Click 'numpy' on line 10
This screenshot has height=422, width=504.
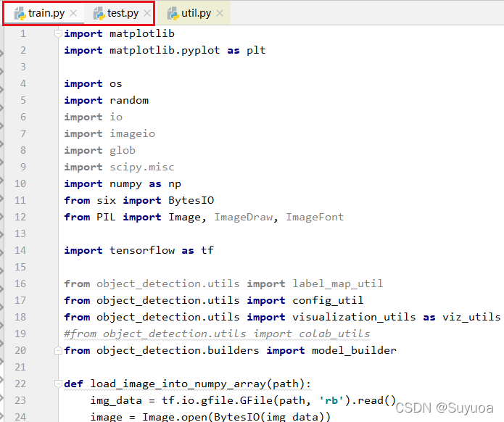(125, 184)
